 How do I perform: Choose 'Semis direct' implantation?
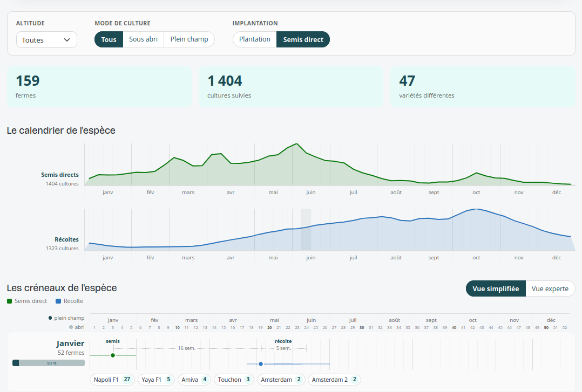coord(303,39)
